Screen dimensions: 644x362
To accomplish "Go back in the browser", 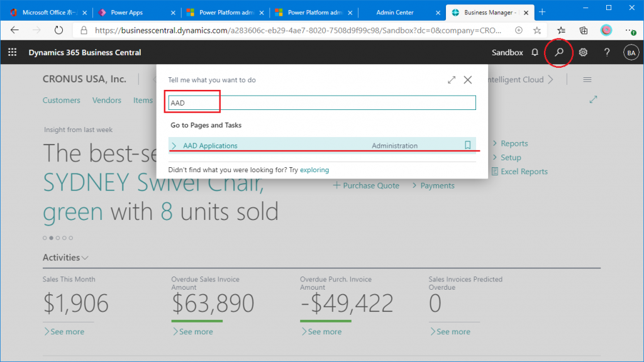I will point(15,30).
